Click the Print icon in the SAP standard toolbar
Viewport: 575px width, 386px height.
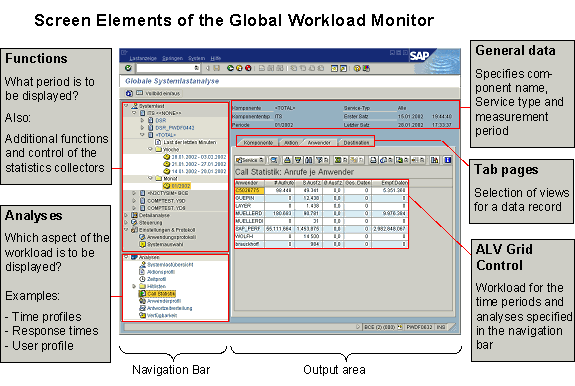[262, 68]
